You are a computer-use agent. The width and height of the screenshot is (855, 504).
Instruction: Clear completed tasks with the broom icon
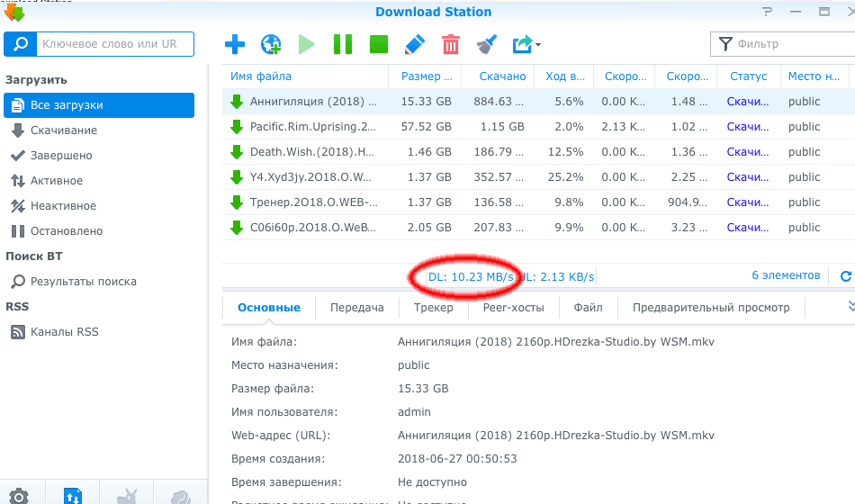(486, 44)
